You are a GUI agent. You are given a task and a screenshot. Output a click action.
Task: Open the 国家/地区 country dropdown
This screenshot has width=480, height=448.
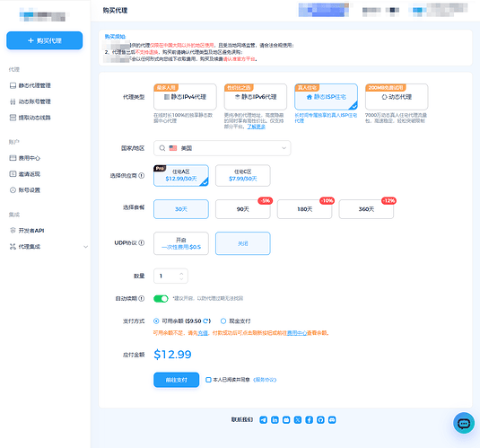point(223,148)
